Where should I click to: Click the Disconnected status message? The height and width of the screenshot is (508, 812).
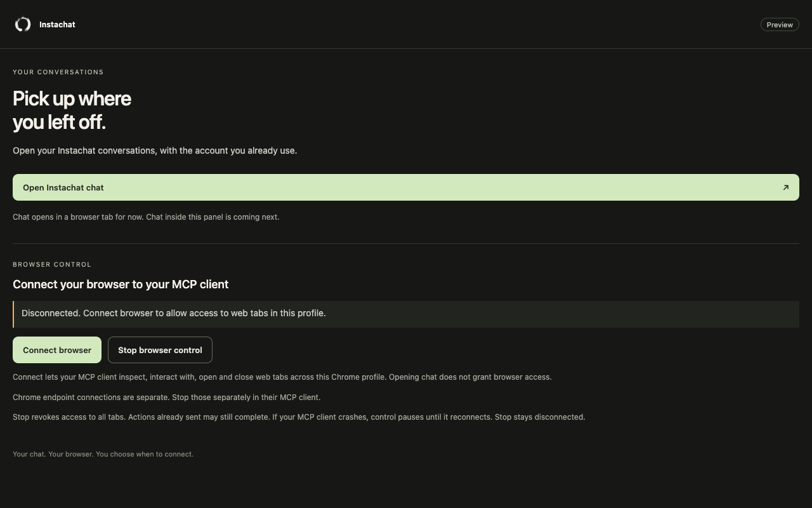tap(406, 314)
